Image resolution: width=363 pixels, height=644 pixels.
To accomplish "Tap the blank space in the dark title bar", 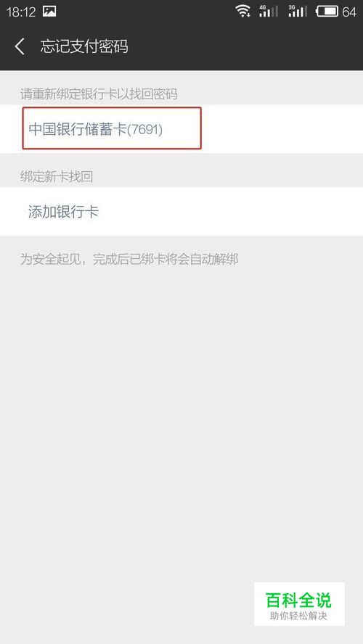I will [247, 46].
